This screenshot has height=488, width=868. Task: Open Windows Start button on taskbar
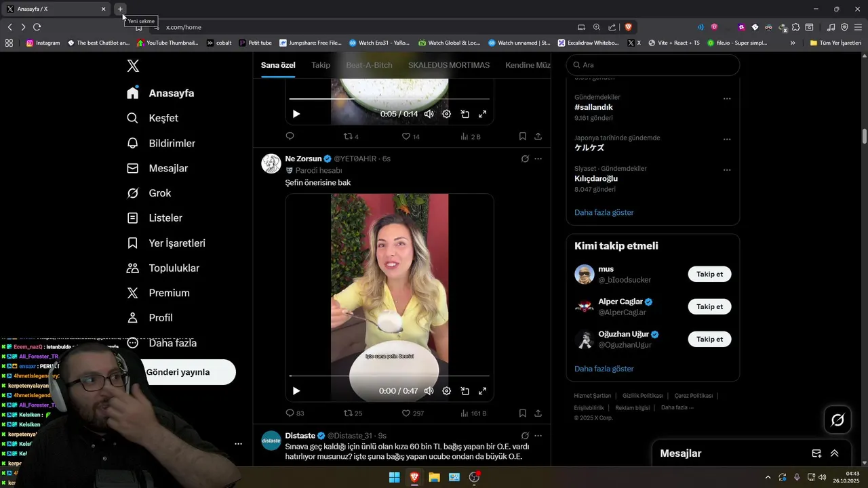click(394, 477)
